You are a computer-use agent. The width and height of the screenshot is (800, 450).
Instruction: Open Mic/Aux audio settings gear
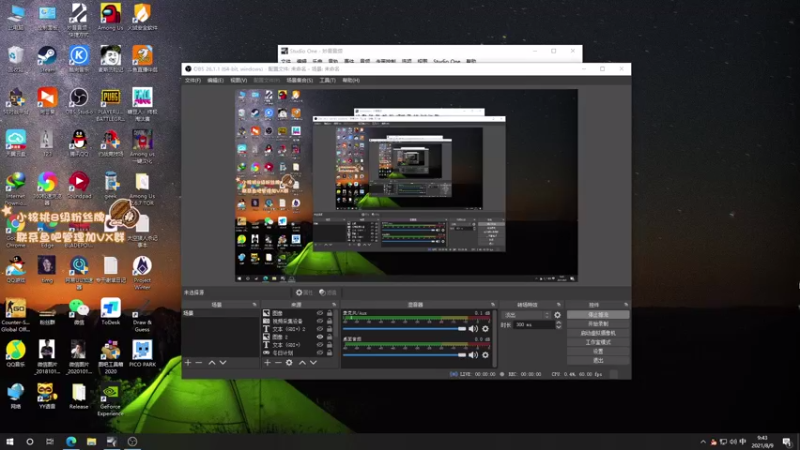click(x=485, y=329)
